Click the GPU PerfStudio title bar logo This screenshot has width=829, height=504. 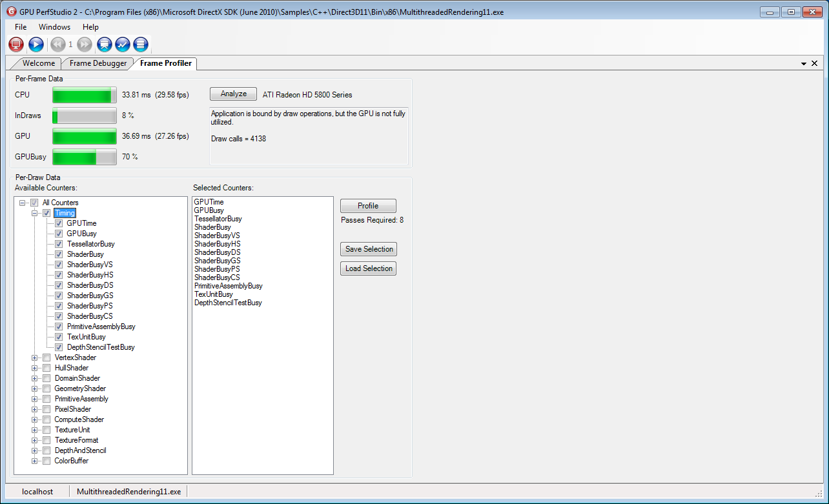point(11,12)
